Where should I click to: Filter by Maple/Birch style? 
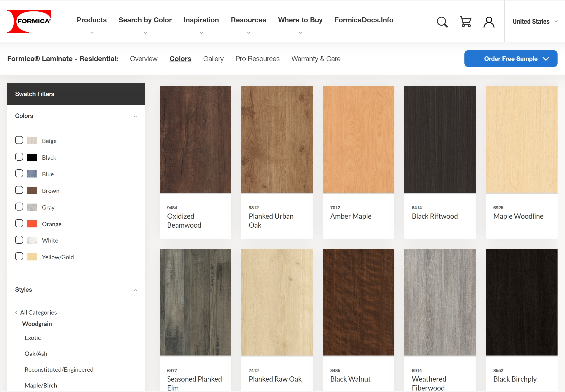click(41, 385)
